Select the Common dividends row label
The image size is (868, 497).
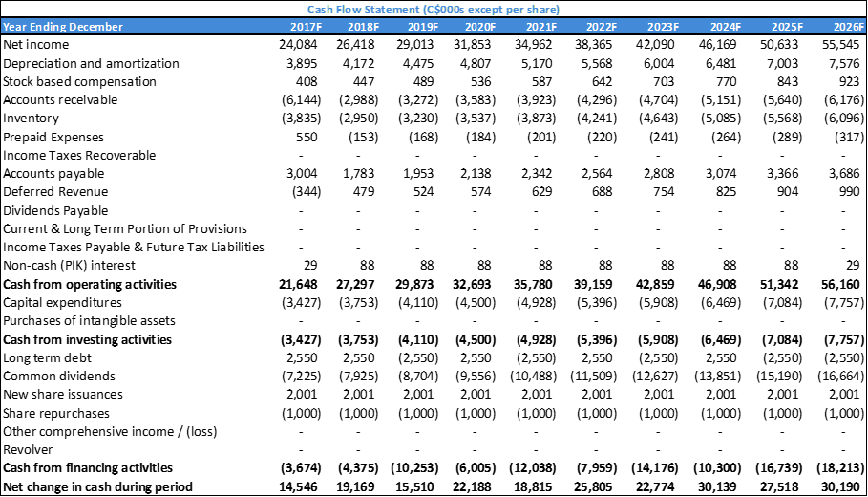pos(55,376)
